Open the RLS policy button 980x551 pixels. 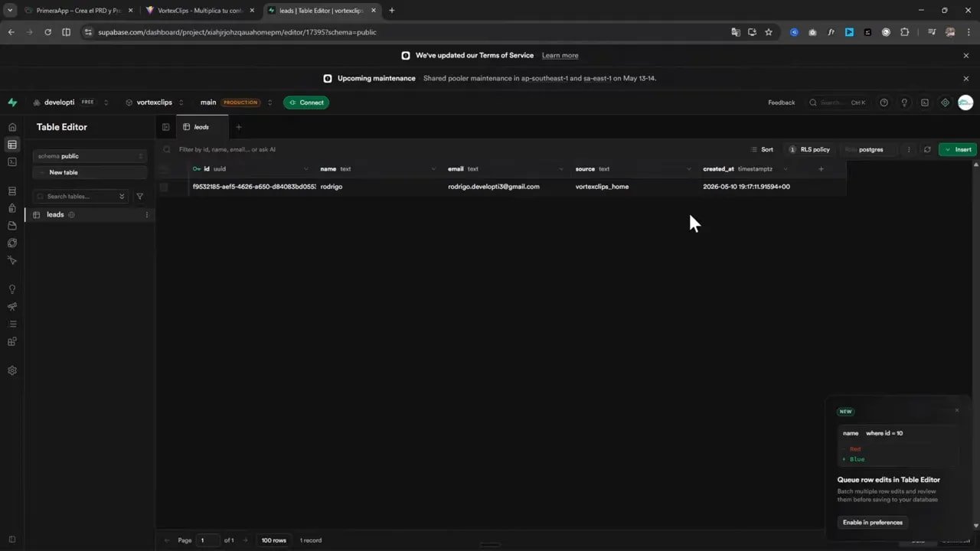click(x=809, y=150)
